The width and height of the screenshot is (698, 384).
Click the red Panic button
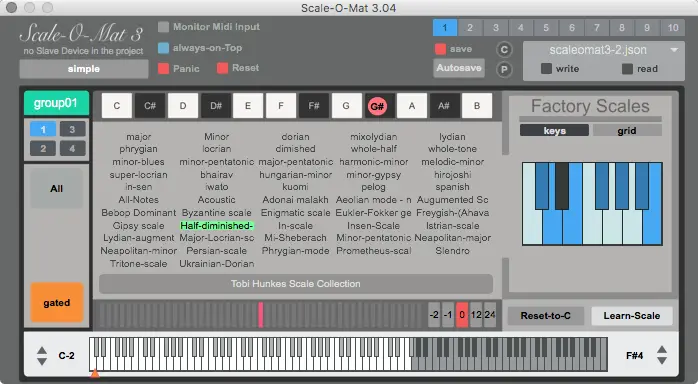(x=163, y=69)
